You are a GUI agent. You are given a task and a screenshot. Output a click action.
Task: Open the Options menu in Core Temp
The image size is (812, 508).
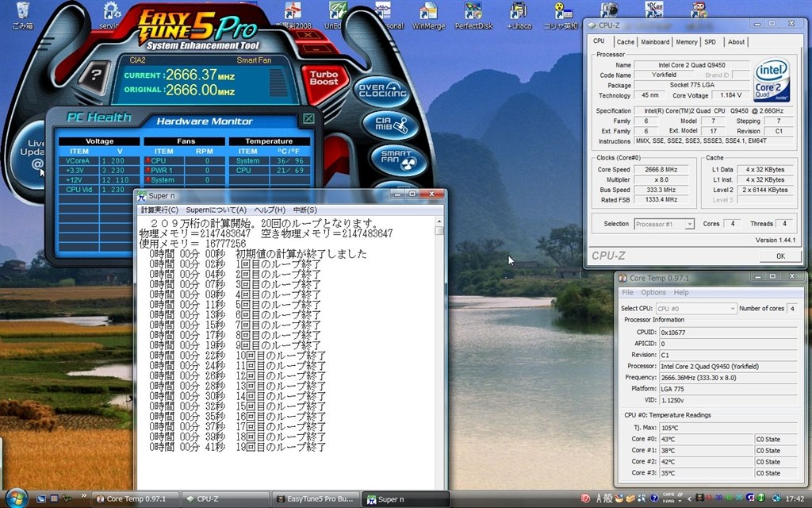click(653, 292)
